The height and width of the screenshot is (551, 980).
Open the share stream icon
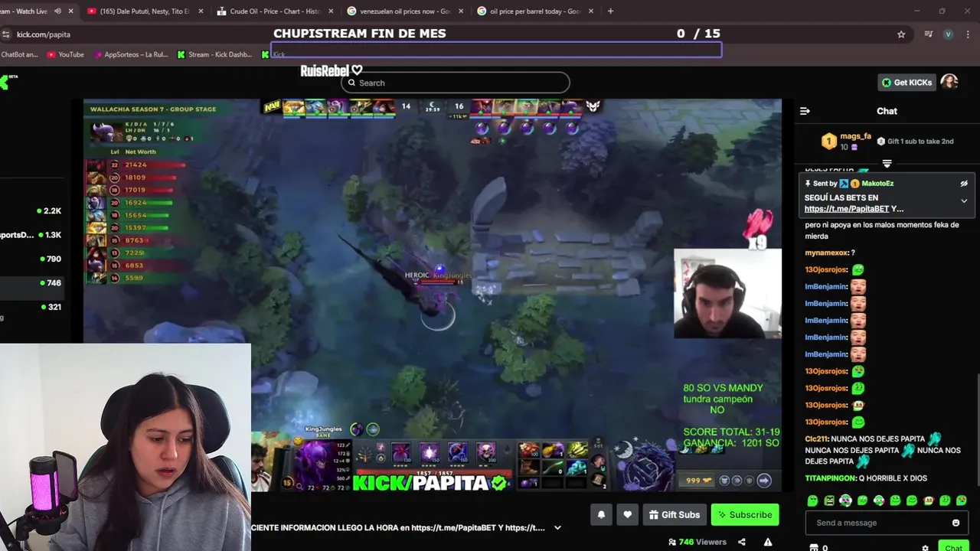[741, 542]
